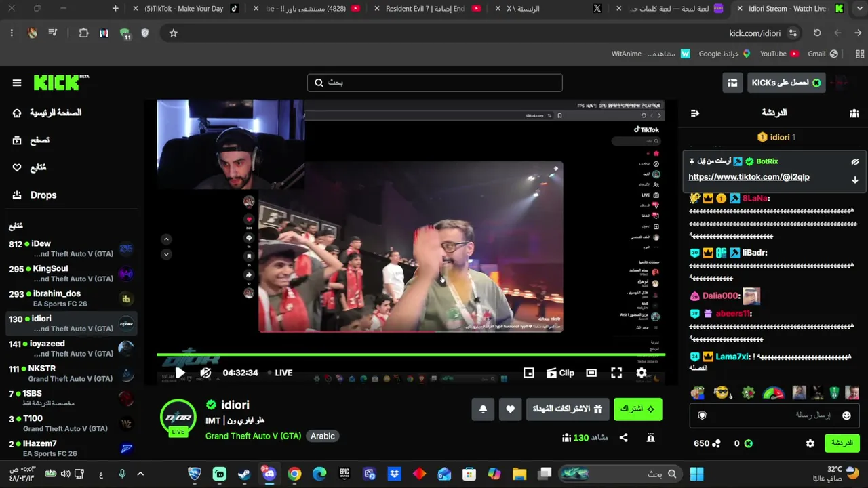Open the KingSoul channel in sidebar
The image size is (868, 488).
click(x=71, y=274)
